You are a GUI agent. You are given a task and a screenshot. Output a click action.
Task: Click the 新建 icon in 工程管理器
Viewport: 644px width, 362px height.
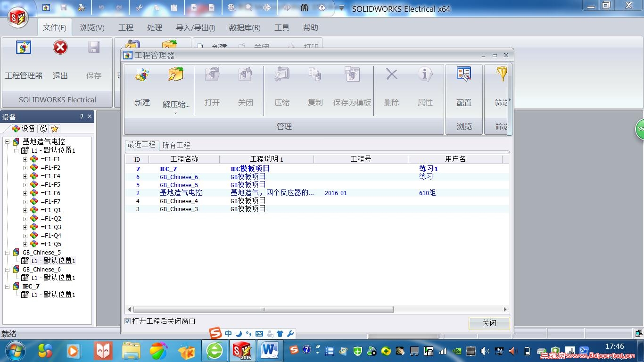point(142,74)
